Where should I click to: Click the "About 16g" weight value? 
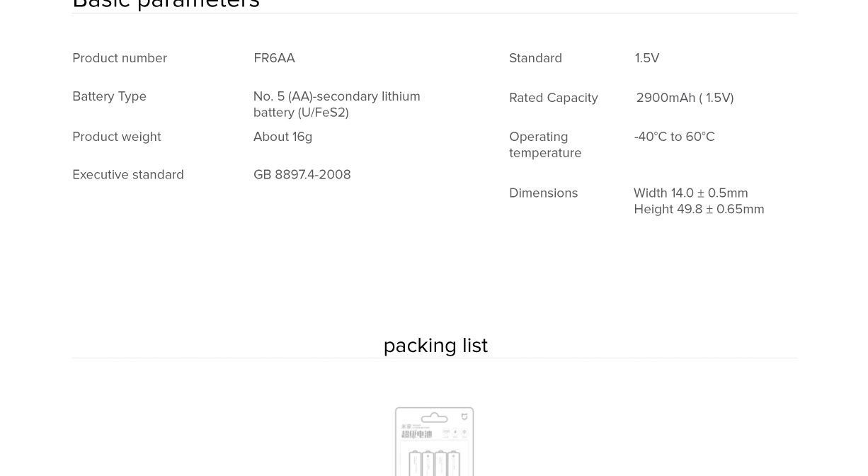pyautogui.click(x=282, y=137)
